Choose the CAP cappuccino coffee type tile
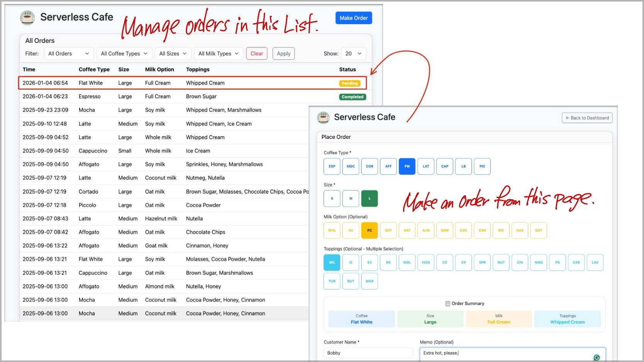The width and height of the screenshot is (644, 362). coord(445,166)
